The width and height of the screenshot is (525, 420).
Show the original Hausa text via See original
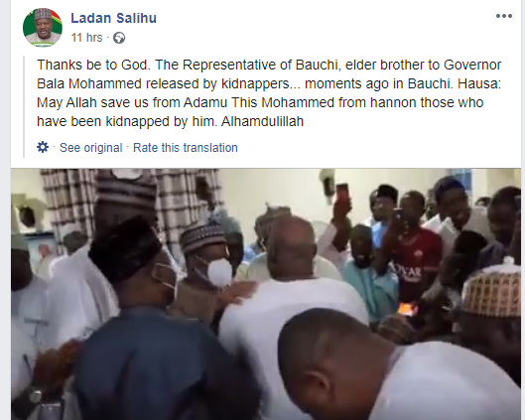coord(90,147)
